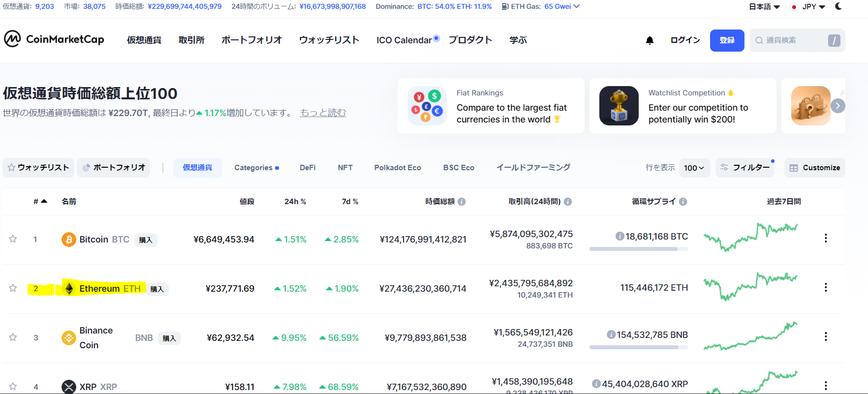Image resolution: width=868 pixels, height=394 pixels.
Task: Select the DeFi tab
Action: 308,168
